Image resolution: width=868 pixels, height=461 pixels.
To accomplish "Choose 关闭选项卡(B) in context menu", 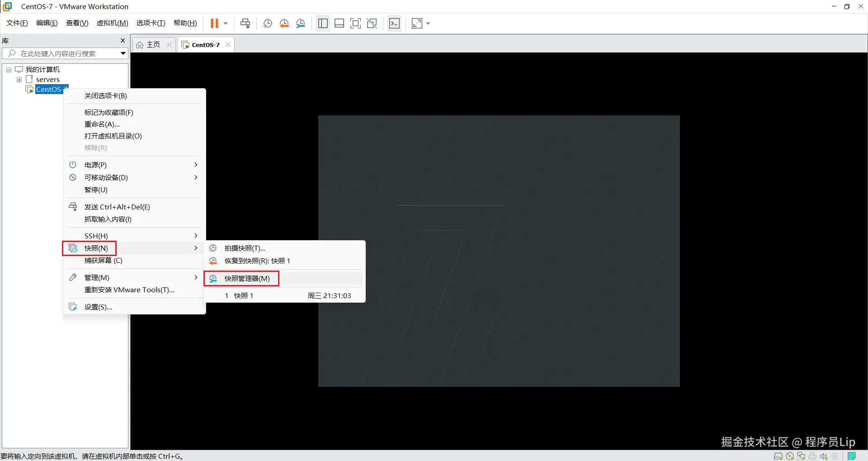I will [135, 96].
